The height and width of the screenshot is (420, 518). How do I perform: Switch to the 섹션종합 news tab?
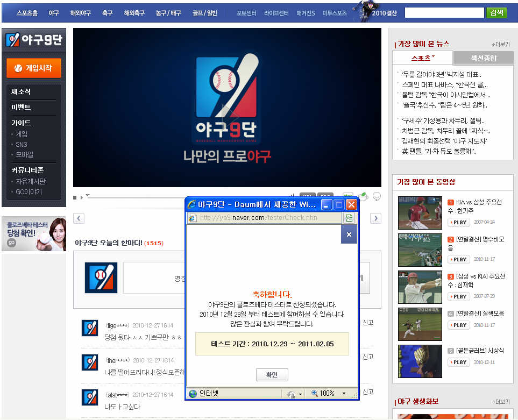(483, 58)
